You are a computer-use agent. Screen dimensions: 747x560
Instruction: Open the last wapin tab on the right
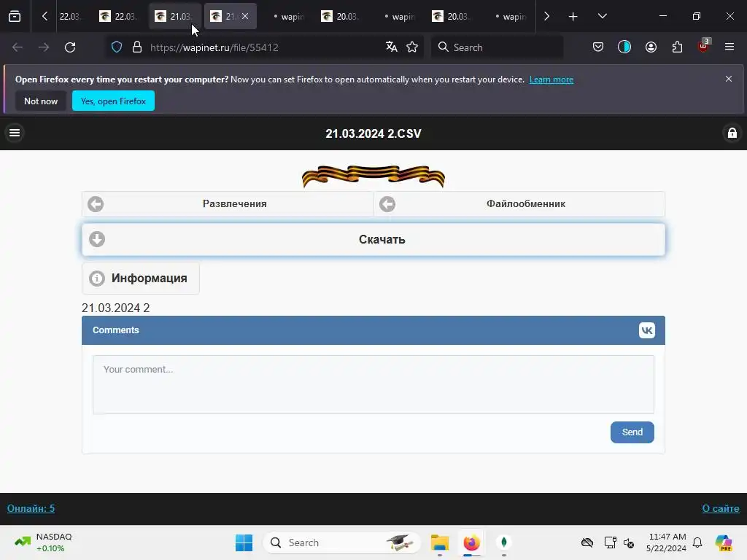(x=509, y=16)
